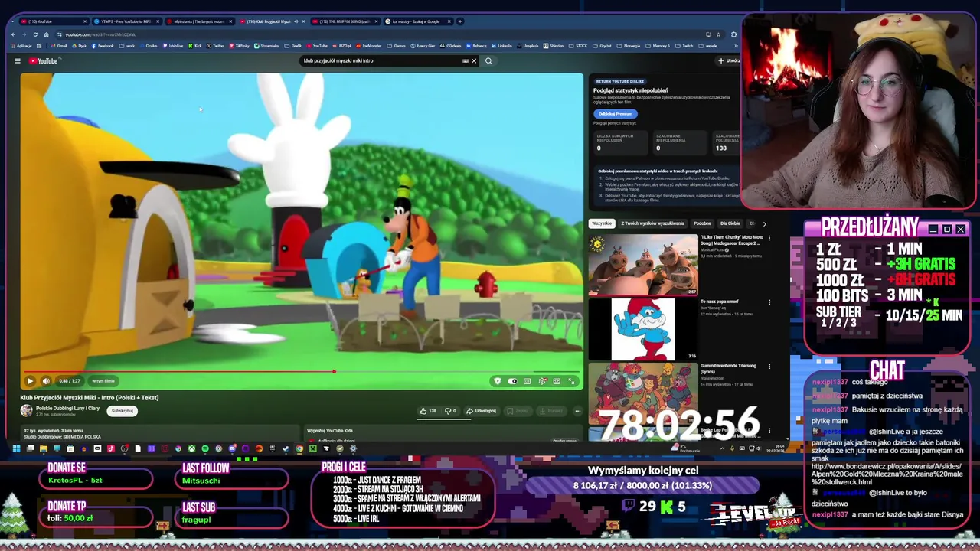The image size is (980, 551).
Task: Click the bookmark star in address bar
Action: coord(717,34)
